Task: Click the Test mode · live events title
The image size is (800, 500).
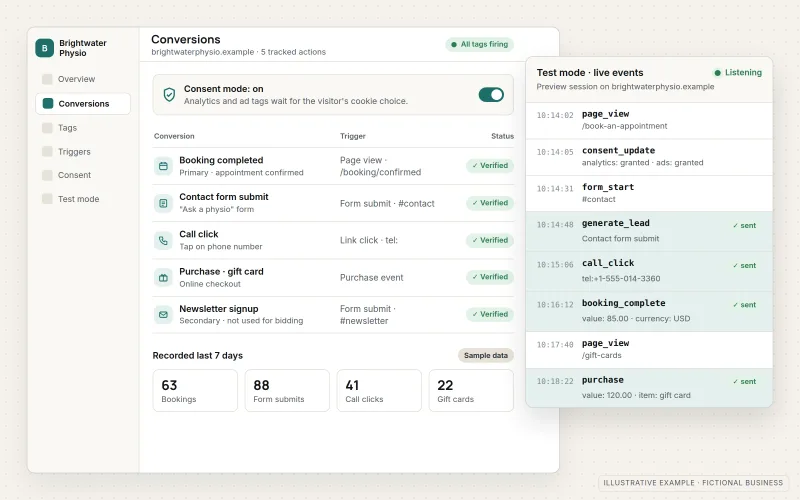Action: pyautogui.click(x=590, y=72)
